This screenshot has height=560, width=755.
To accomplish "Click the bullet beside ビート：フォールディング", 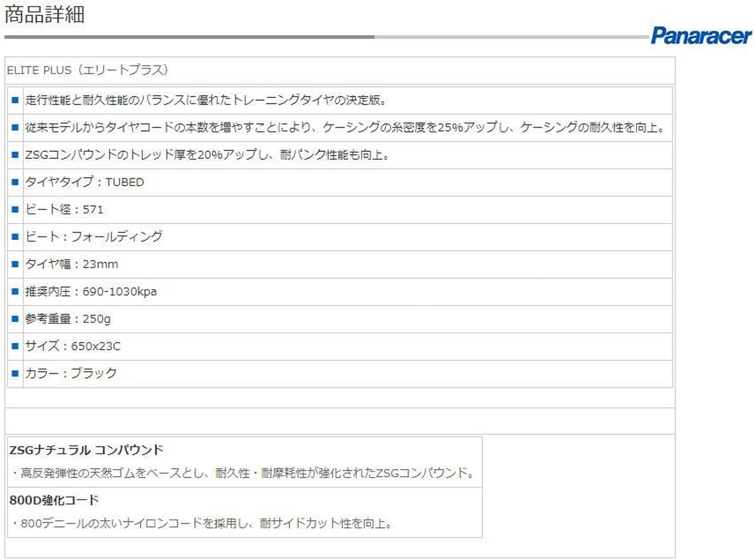I will 15,237.
